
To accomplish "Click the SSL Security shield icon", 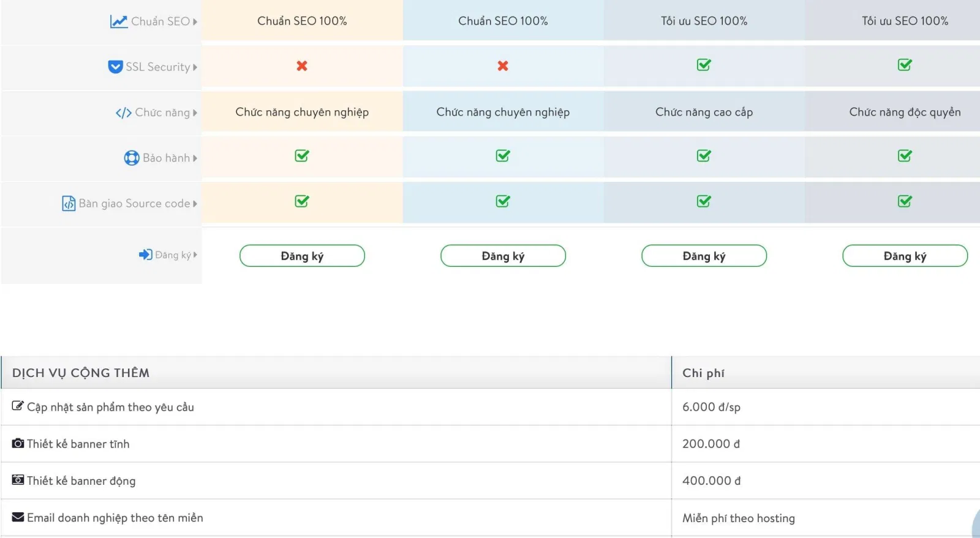I will [115, 67].
